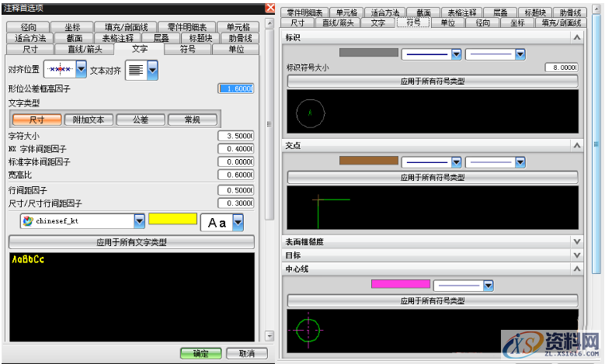Click the 确定 button
The image size is (605, 364).
click(x=200, y=353)
